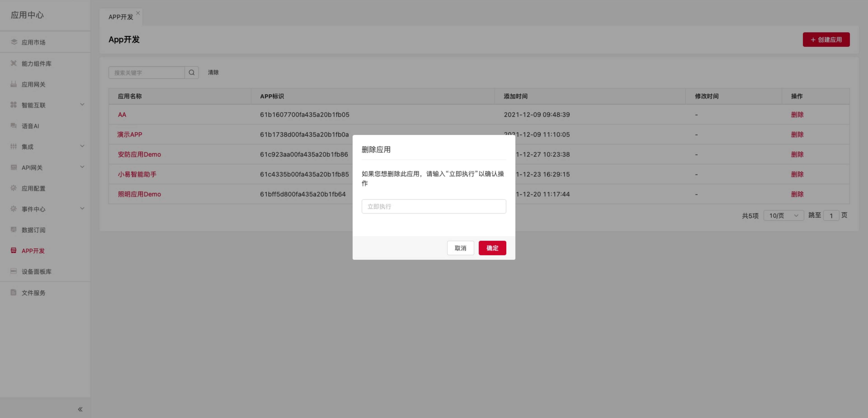868x418 pixels.
Task: Click 取消 to cancel deletion
Action: pyautogui.click(x=460, y=248)
